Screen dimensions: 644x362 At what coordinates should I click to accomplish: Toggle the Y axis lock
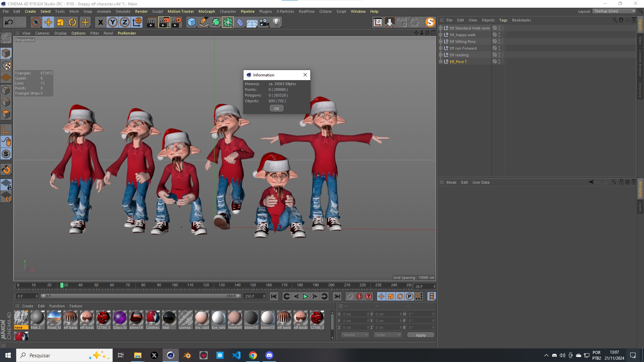[x=113, y=22]
